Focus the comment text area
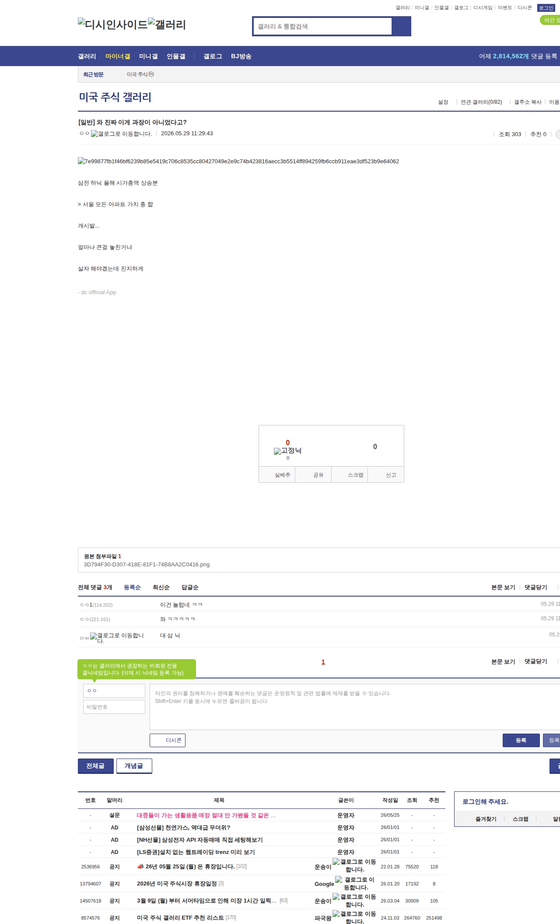The width and height of the screenshot is (560, 924). click(355, 707)
